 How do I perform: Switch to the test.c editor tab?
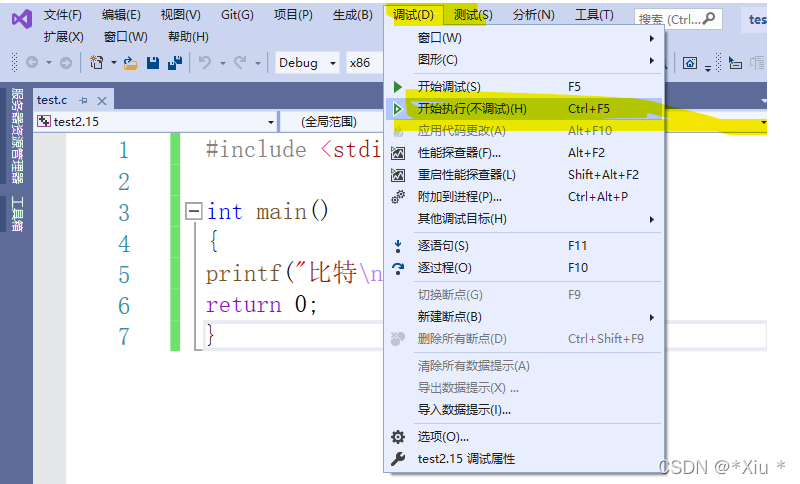coord(52,100)
